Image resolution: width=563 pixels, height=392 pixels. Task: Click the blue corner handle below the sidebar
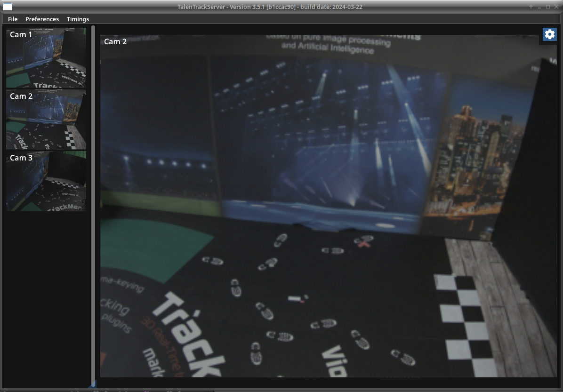coord(93,384)
